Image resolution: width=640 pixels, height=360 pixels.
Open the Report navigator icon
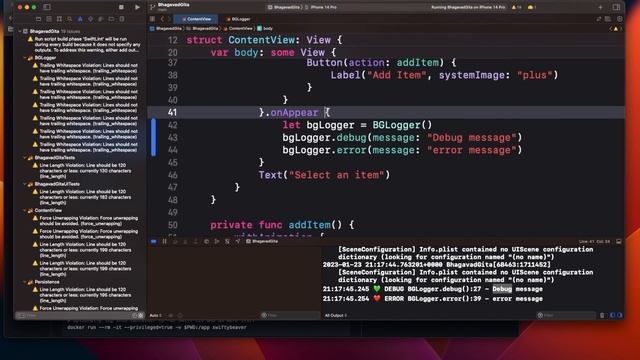coord(122,19)
